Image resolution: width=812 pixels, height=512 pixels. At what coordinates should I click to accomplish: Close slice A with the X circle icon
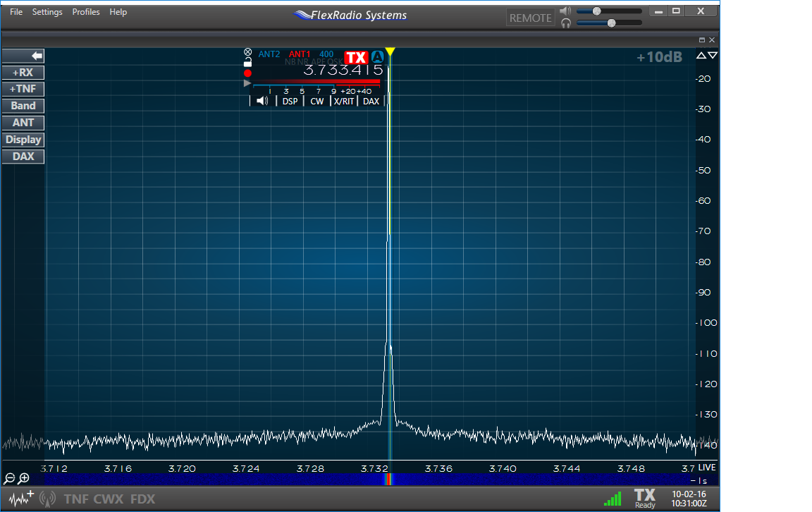[x=247, y=52]
